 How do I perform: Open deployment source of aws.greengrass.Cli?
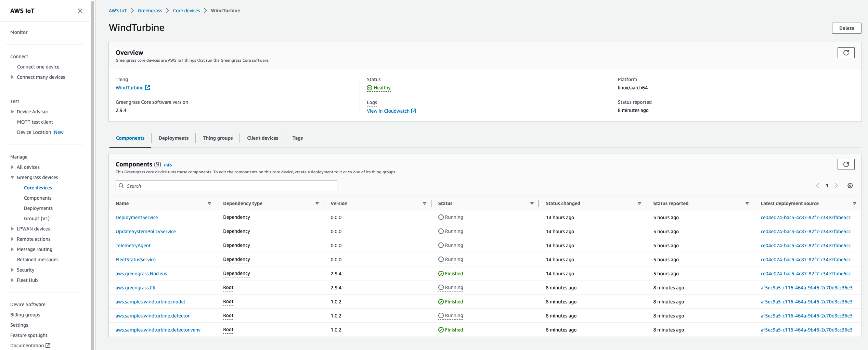pyautogui.click(x=806, y=288)
